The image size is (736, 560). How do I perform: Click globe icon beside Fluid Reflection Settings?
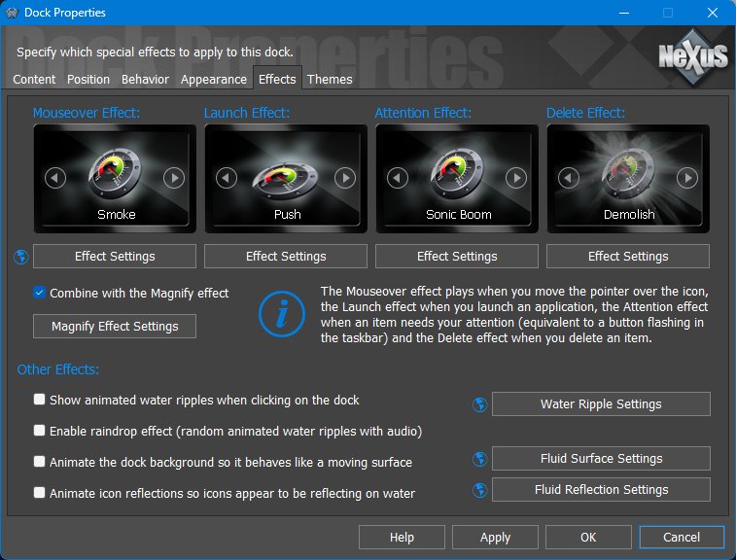pyautogui.click(x=479, y=490)
